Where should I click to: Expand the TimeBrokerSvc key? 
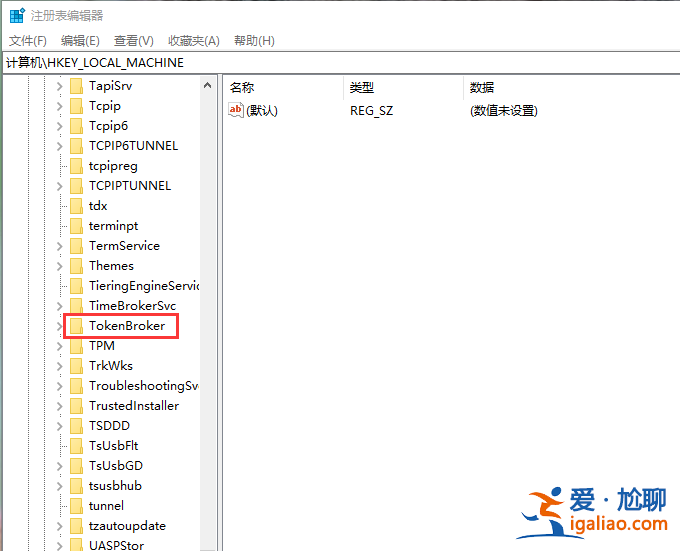point(59,306)
